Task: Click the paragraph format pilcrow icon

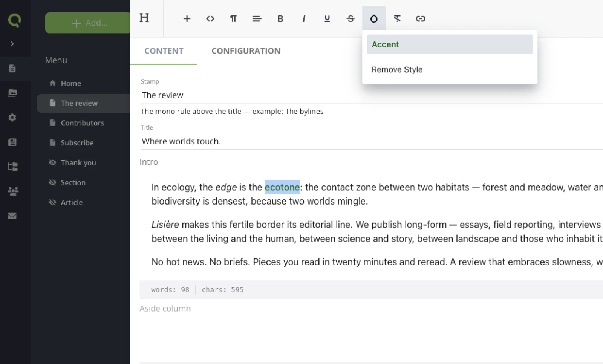Action: 234,18
